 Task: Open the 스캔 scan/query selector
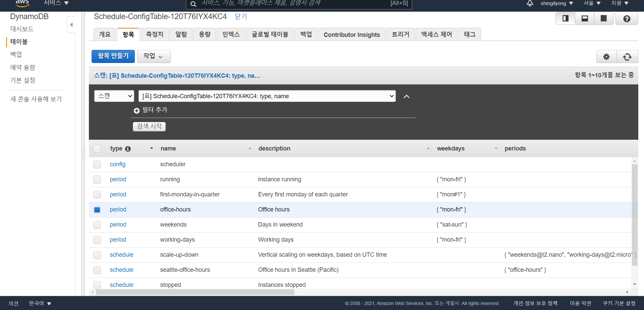pyautogui.click(x=114, y=96)
